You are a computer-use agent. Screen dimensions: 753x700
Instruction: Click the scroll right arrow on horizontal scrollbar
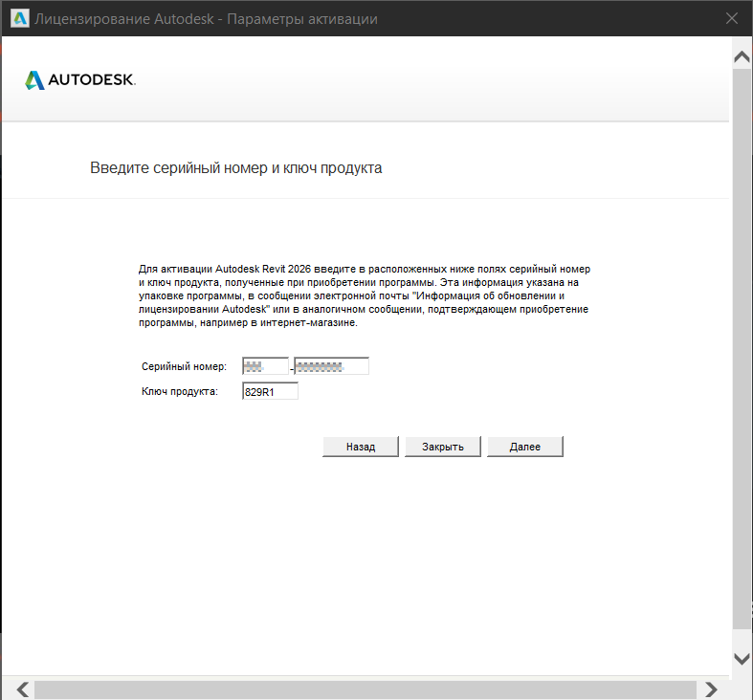coord(711,689)
